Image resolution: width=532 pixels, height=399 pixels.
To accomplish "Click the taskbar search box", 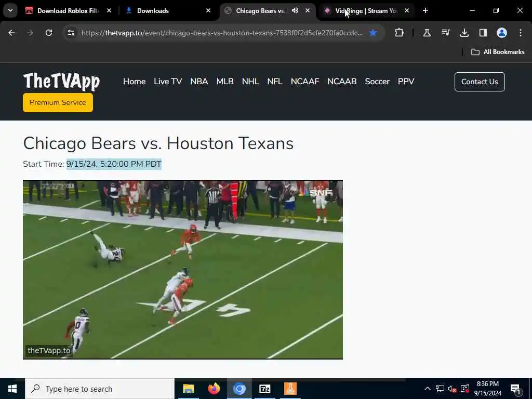I will (x=100, y=389).
